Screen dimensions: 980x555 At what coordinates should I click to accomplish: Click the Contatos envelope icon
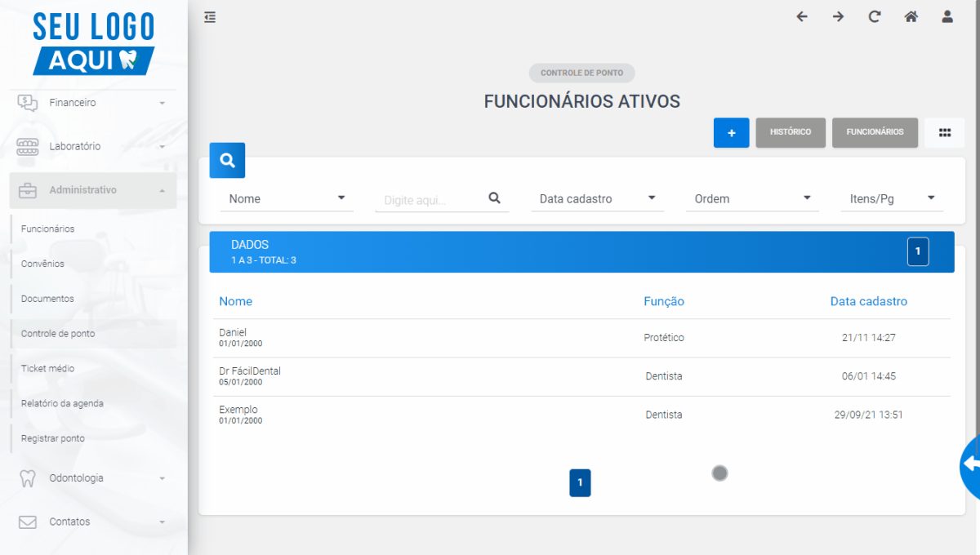pyautogui.click(x=28, y=522)
